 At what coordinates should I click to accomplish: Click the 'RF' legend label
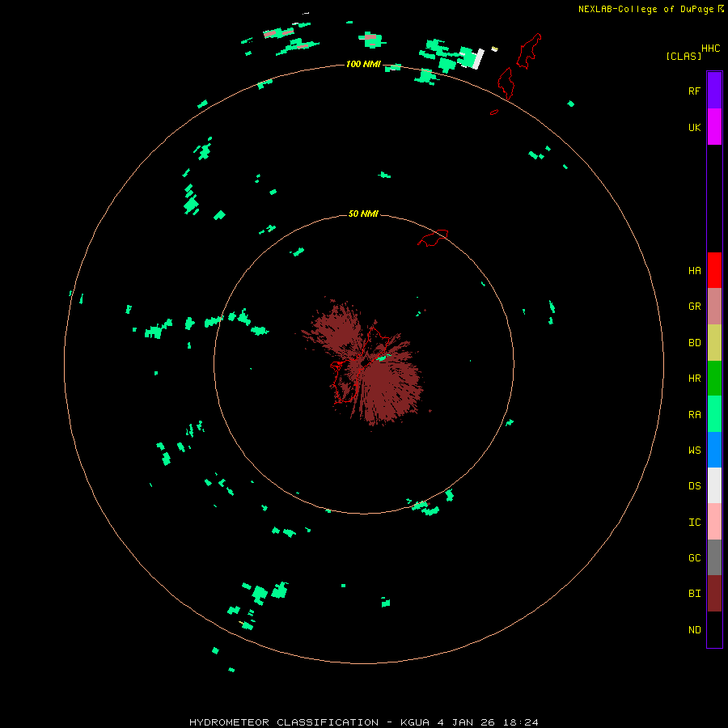[694, 91]
